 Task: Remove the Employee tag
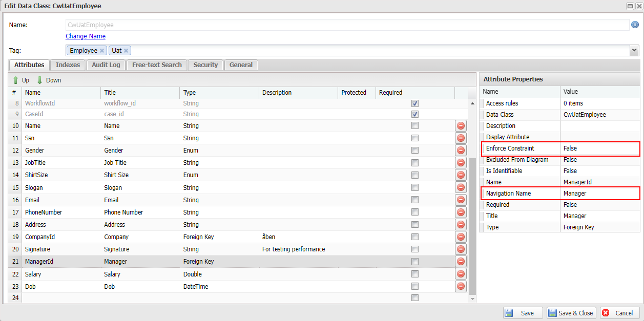(x=102, y=51)
